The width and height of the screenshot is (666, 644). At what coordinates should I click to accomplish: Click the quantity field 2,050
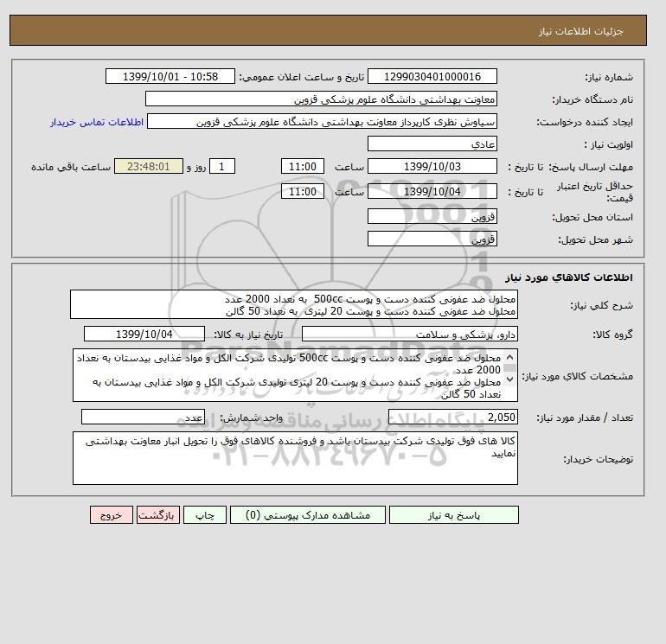click(x=452, y=418)
